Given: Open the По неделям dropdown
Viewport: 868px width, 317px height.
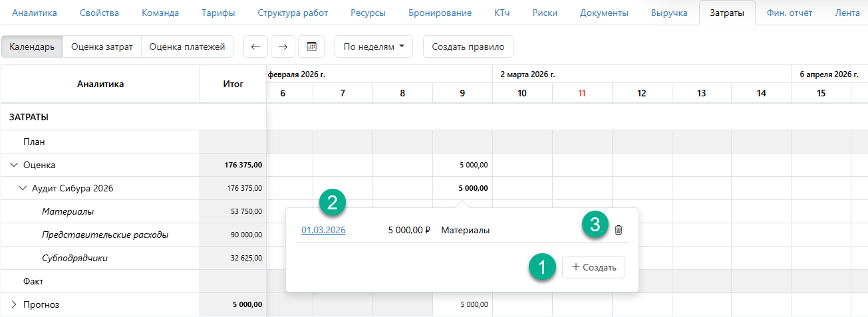Looking at the screenshot, I should pyautogui.click(x=373, y=47).
